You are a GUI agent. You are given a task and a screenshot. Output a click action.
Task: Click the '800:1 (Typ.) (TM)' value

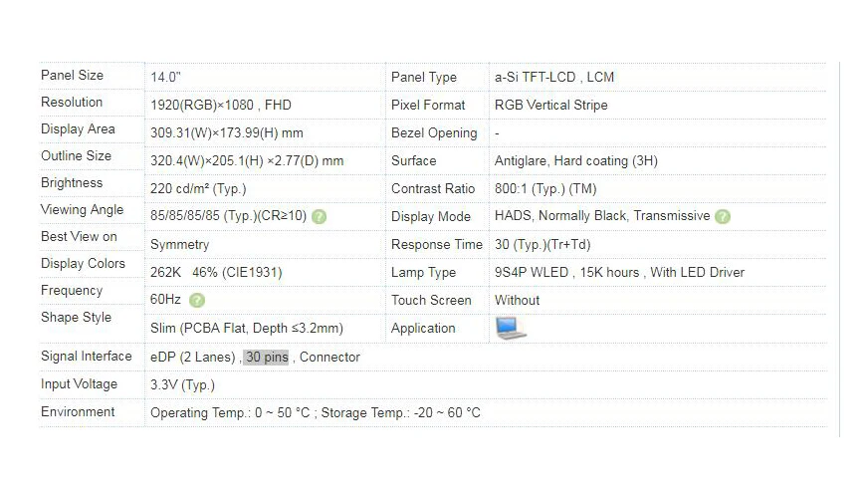pos(545,189)
